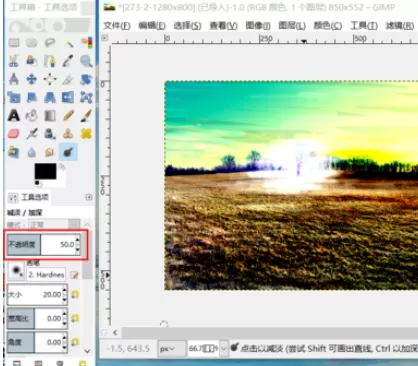This screenshot has height=366, width=418.
Task: Reset angle to default icon
Action: pos(75,342)
